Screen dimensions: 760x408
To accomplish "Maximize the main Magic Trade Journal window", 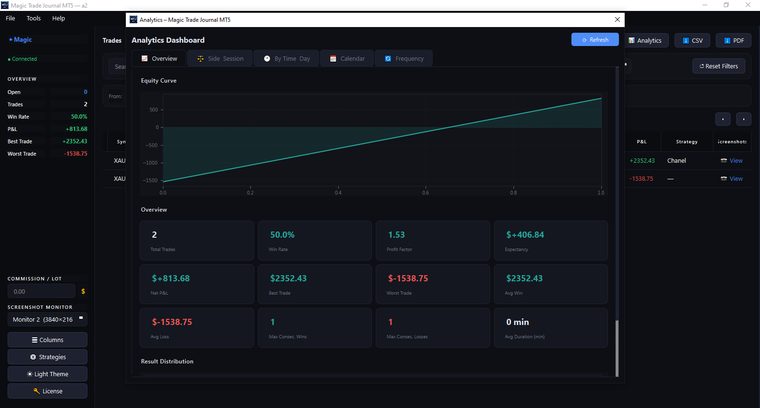I will click(726, 5).
